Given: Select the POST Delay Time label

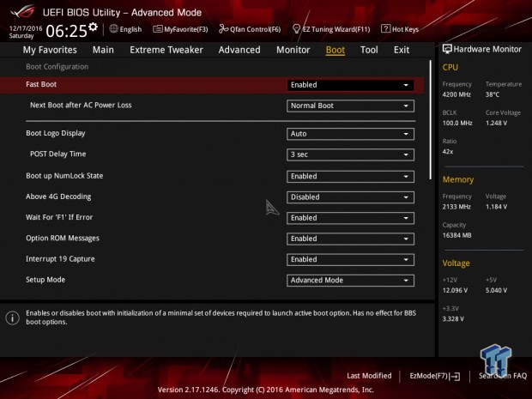Looking at the screenshot, I should [x=57, y=154].
